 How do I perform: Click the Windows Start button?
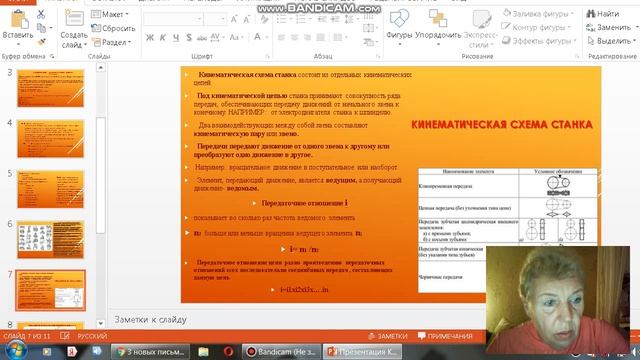(16, 351)
